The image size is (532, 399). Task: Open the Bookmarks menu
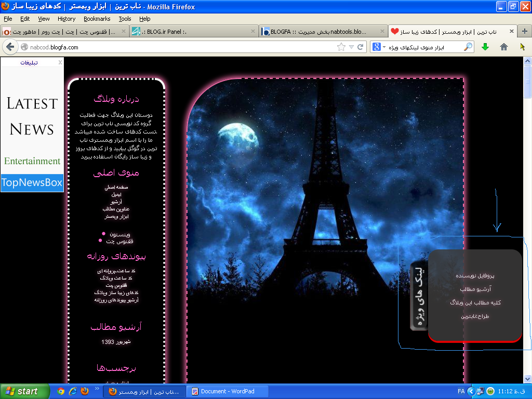point(97,19)
